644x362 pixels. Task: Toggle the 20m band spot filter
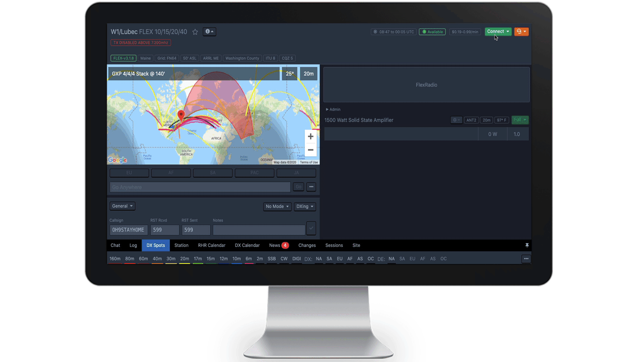click(x=185, y=259)
